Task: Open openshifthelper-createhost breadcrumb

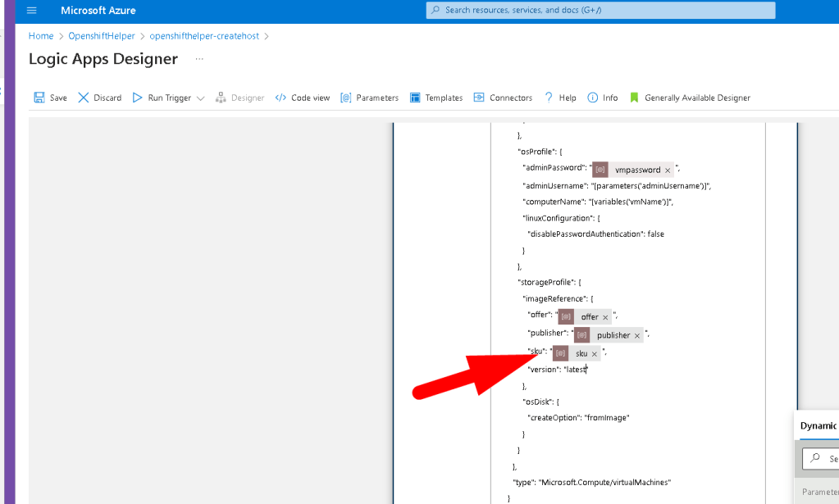Action: pos(204,36)
